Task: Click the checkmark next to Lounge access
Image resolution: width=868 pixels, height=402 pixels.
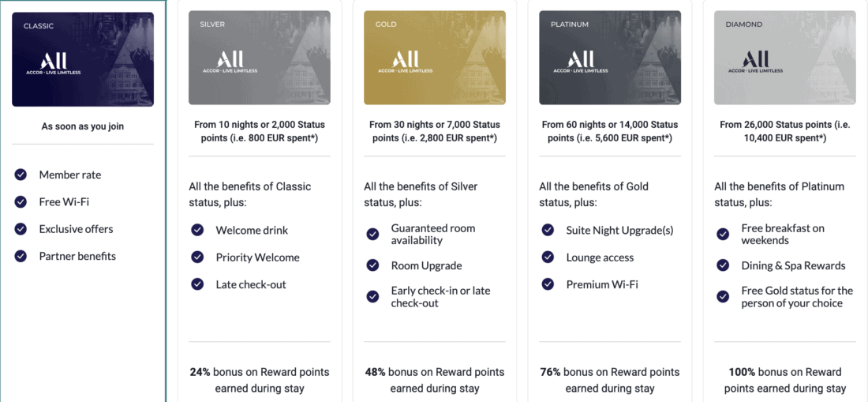Action: 548,257
